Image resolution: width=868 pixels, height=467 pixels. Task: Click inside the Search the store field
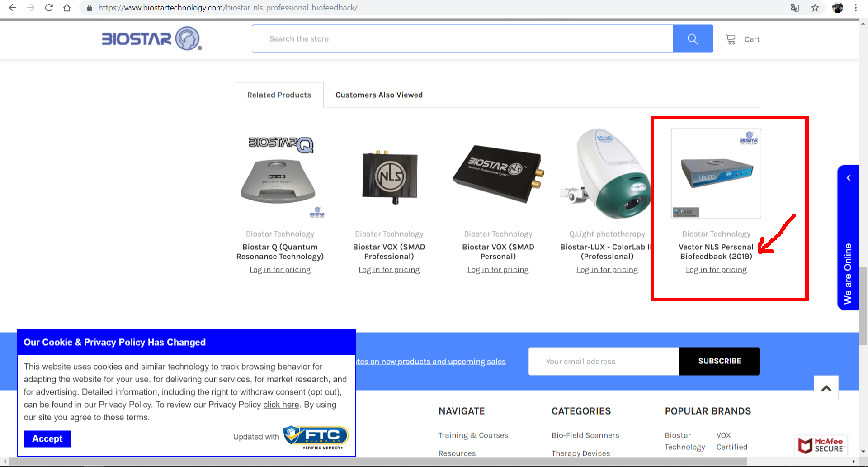(x=461, y=39)
